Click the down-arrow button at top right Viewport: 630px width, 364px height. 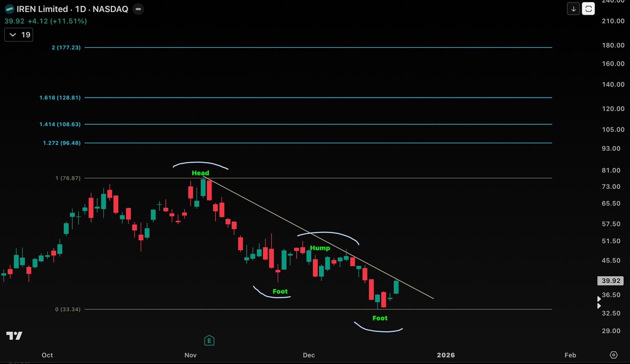[x=573, y=8]
